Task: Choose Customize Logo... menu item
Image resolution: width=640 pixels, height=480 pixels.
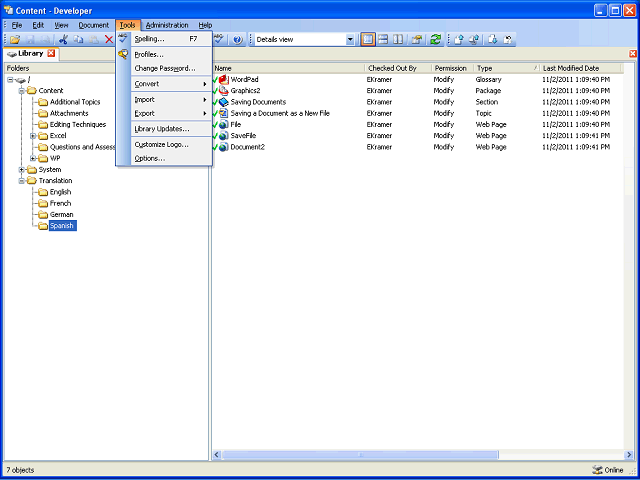Action: coord(164,144)
